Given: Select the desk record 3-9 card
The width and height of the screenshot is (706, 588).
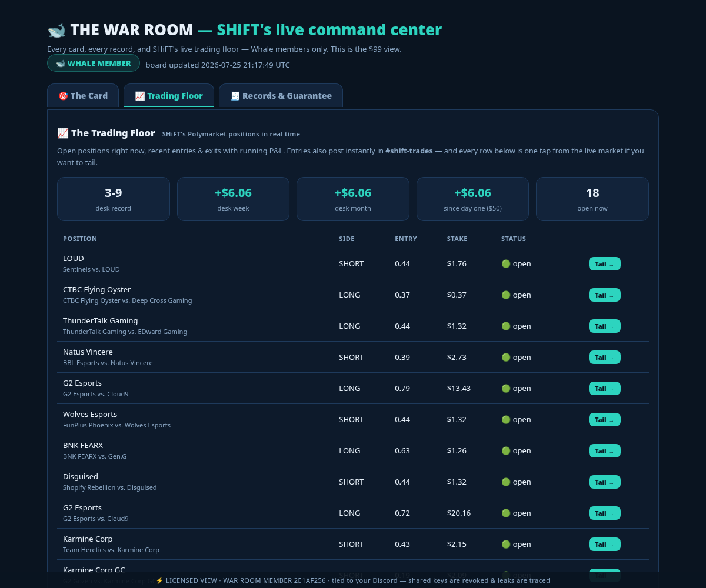Looking at the screenshot, I should pyautogui.click(x=114, y=199).
